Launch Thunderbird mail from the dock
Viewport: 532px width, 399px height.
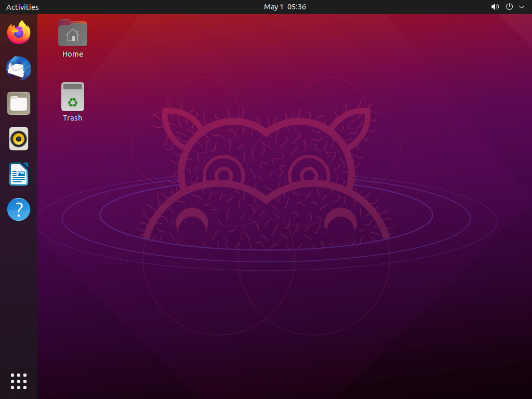(x=19, y=68)
